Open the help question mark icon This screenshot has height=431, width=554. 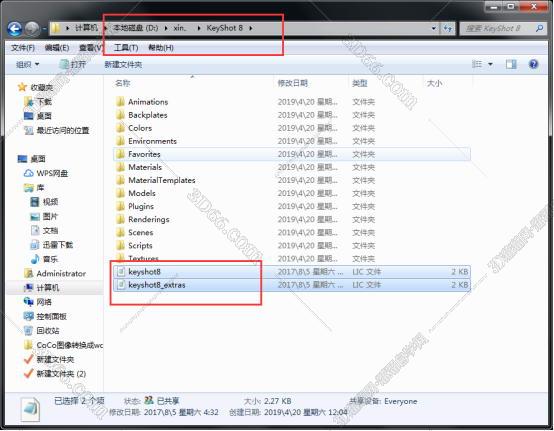point(534,64)
